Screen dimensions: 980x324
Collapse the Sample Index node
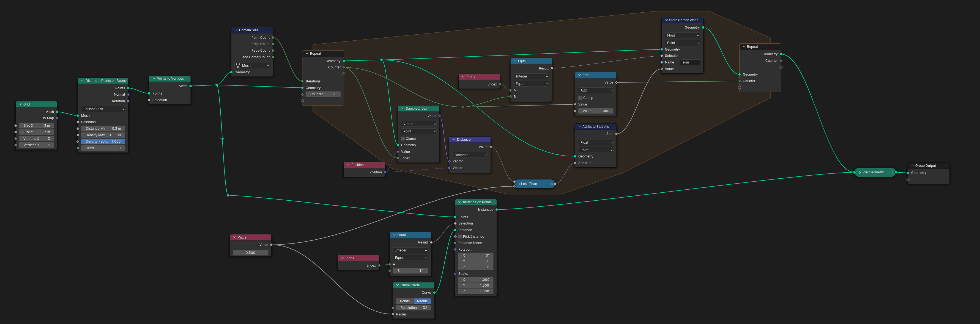tap(403, 109)
